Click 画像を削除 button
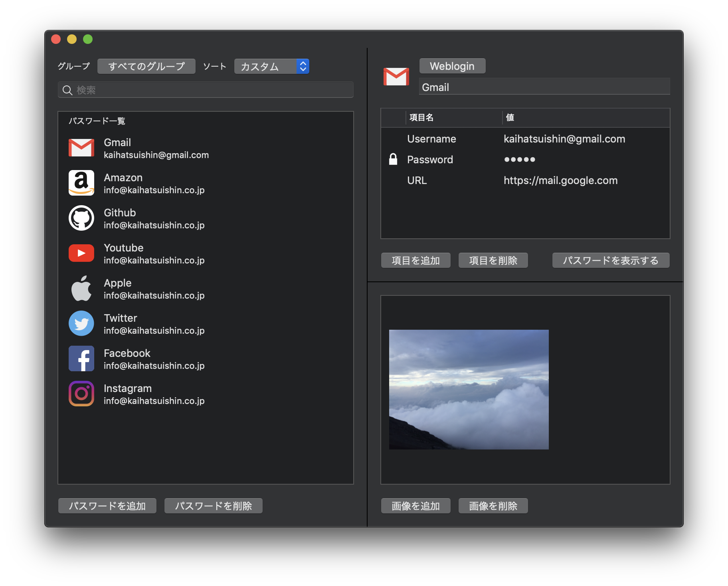This screenshot has width=728, height=586. (x=493, y=506)
